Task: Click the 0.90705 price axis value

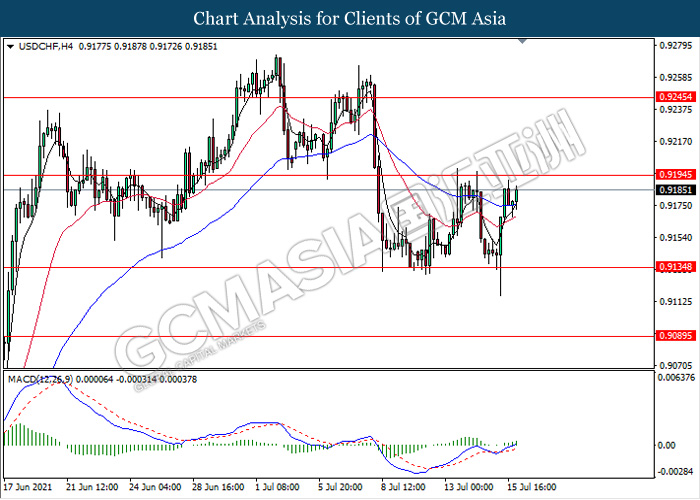Action: 676,366
